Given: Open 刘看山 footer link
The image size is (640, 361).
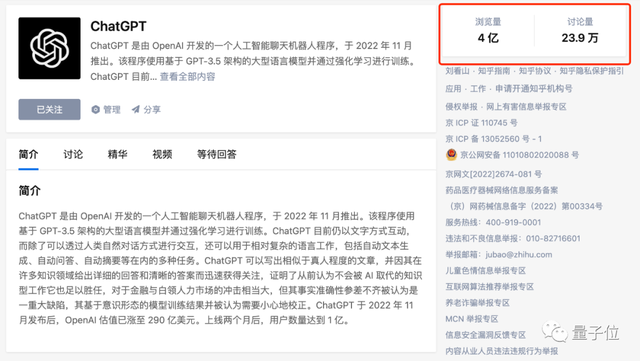Looking at the screenshot, I should (x=457, y=71).
